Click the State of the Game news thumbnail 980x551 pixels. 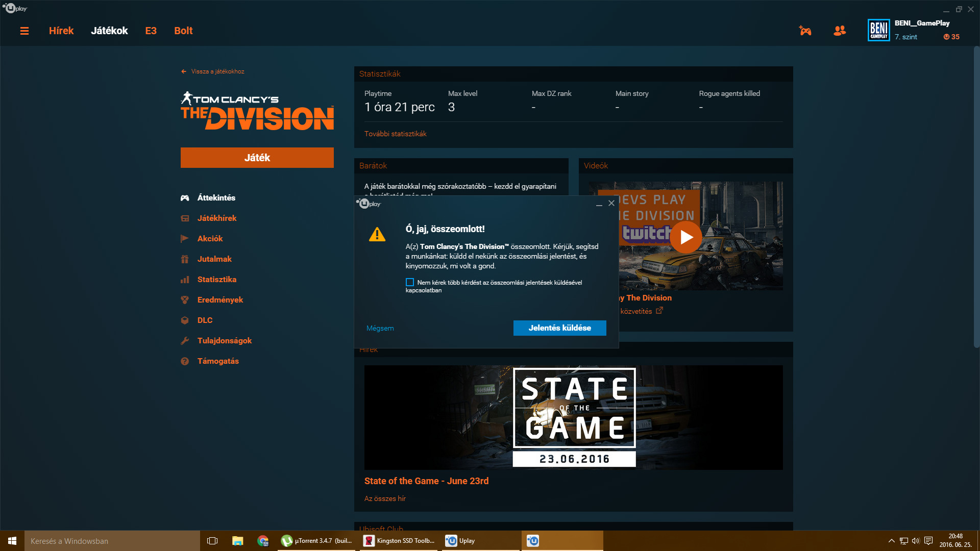pos(574,417)
